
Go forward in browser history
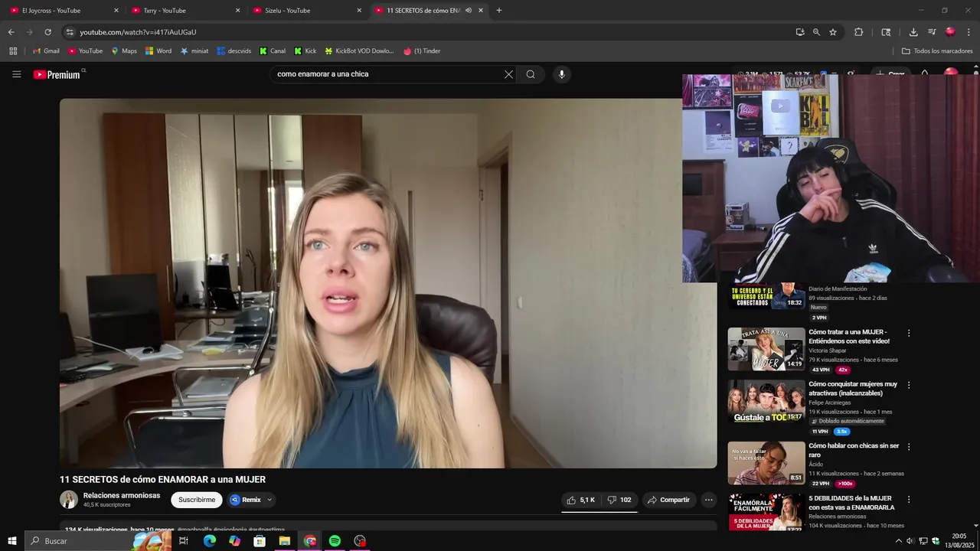coord(29,32)
